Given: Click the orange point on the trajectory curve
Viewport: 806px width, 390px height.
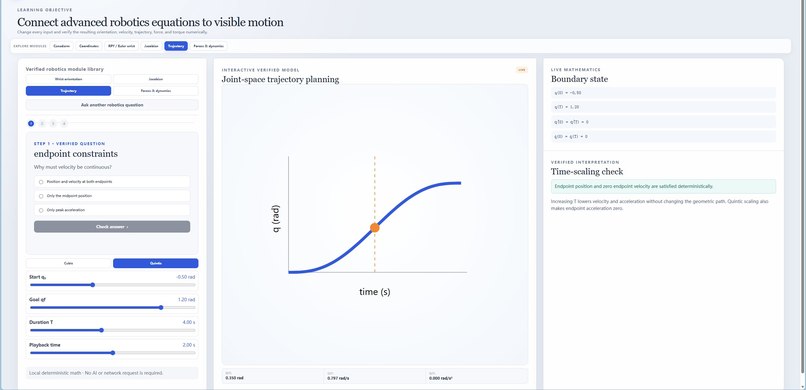Looking at the screenshot, I should click(375, 228).
